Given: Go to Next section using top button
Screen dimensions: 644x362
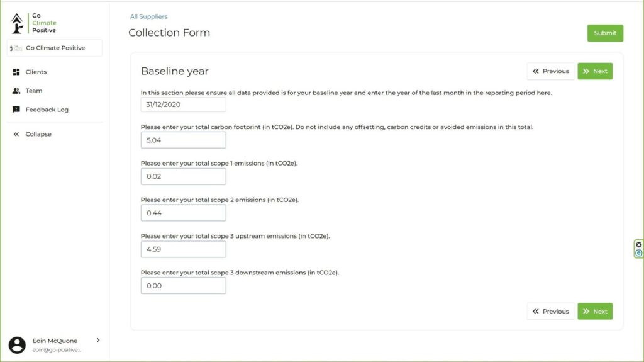Looking at the screenshot, I should (x=595, y=71).
